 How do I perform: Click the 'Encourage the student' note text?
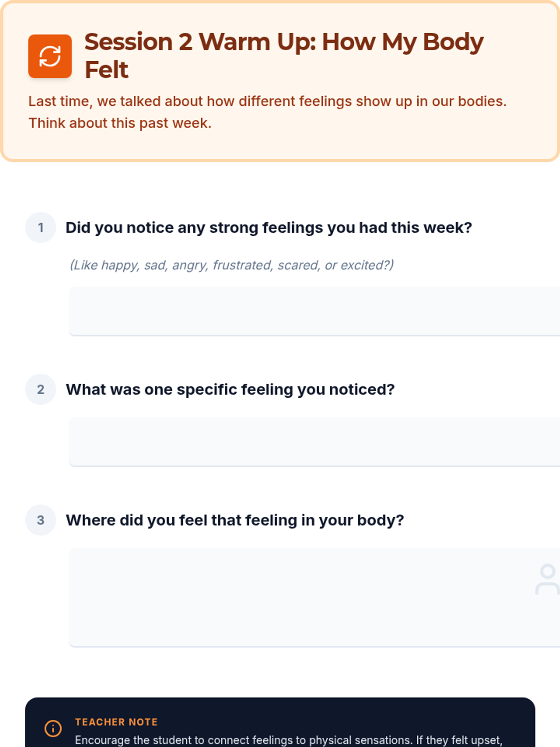point(288,740)
